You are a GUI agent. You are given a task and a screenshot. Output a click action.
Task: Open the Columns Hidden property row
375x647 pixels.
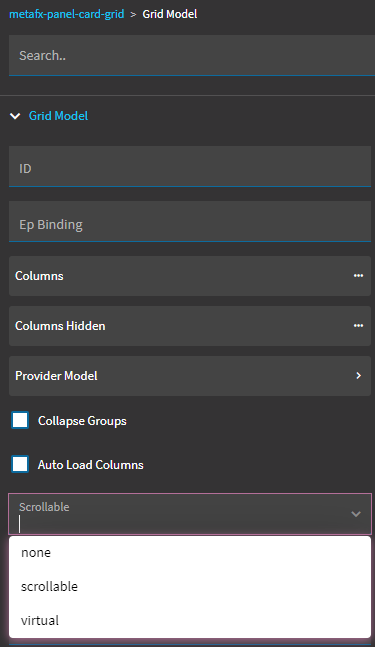(x=190, y=326)
